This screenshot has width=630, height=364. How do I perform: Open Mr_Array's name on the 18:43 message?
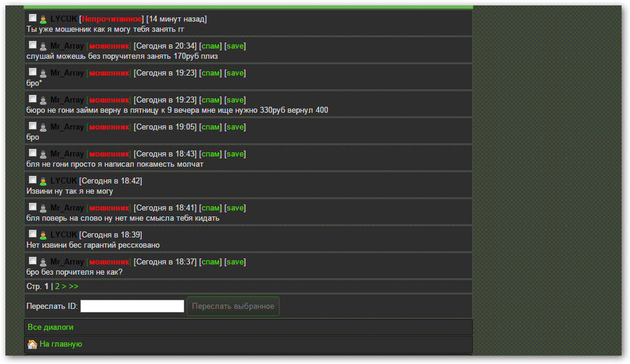click(67, 154)
